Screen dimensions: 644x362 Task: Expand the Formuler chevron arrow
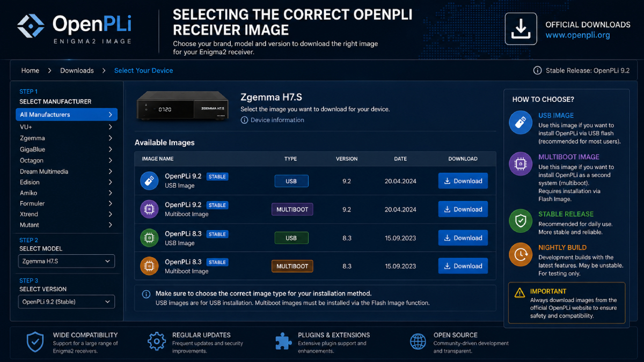coord(110,203)
